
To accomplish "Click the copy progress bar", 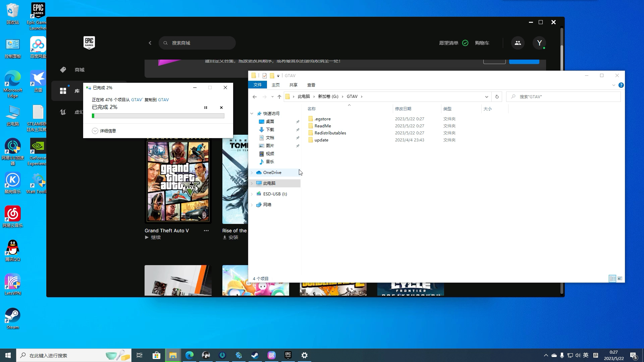I will point(158,116).
